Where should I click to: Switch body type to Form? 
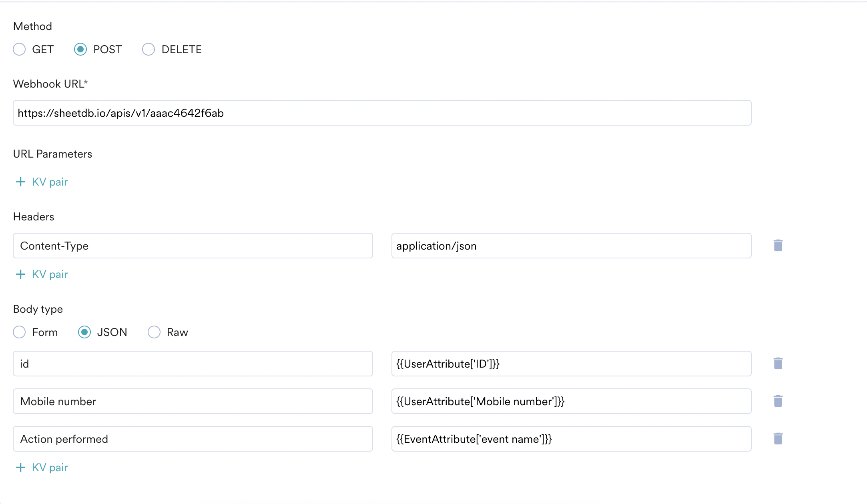click(x=19, y=332)
